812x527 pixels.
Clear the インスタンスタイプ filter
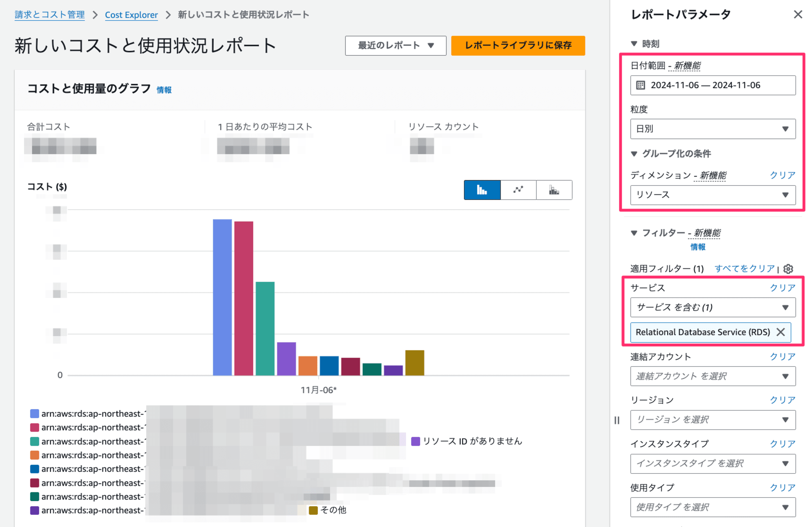point(782,444)
